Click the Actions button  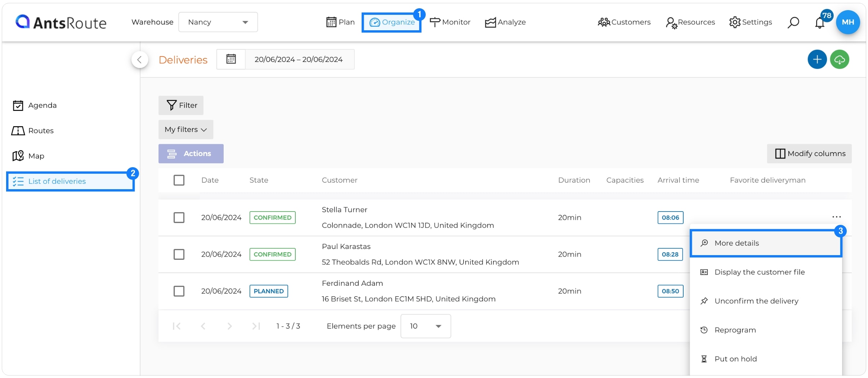tap(191, 154)
